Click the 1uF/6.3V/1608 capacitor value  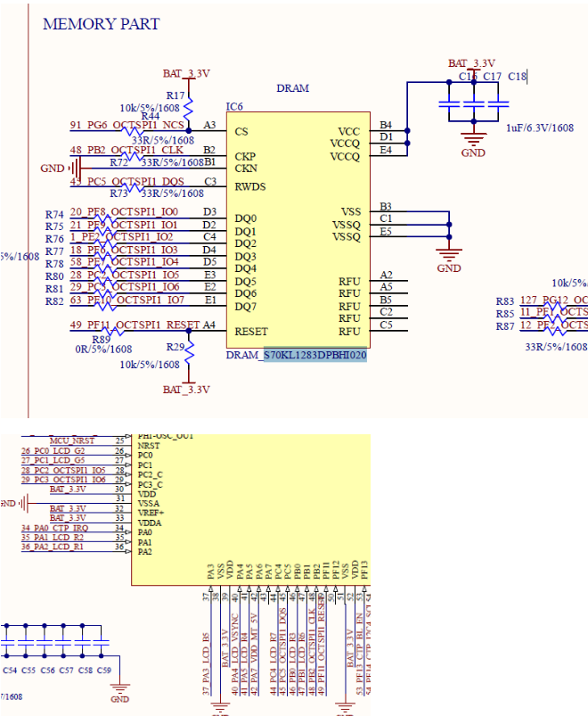pyautogui.click(x=540, y=128)
